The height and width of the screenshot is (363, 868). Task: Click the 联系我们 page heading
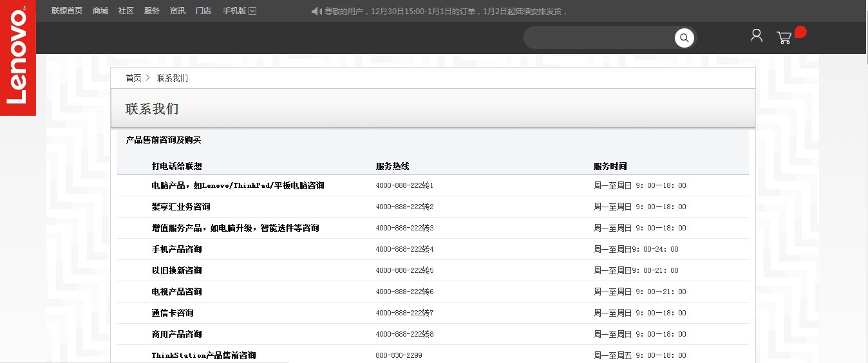(x=152, y=109)
